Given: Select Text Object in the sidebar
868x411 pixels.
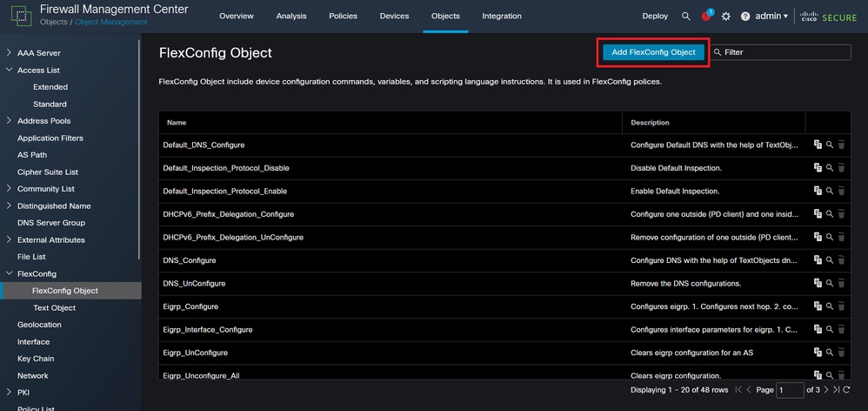Looking at the screenshot, I should (54, 308).
